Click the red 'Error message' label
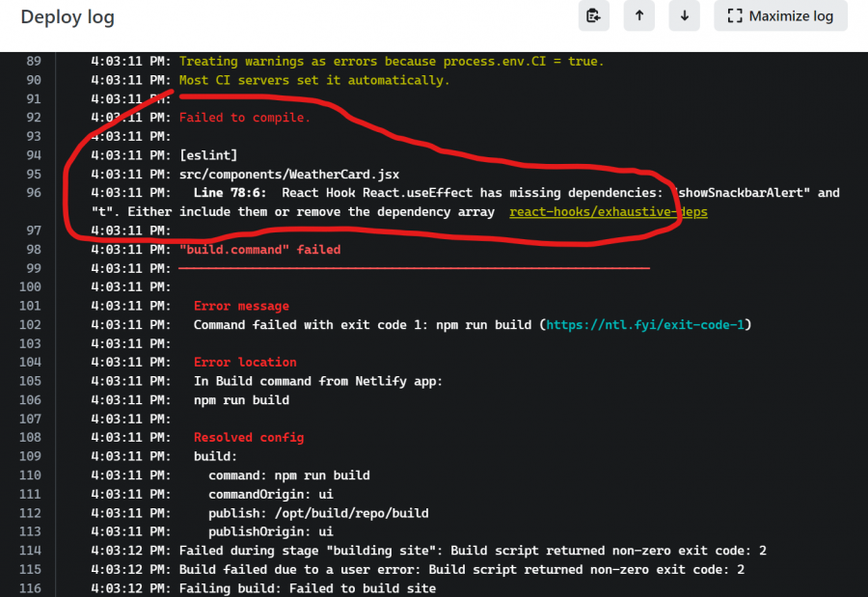Viewport: 868px width, 597px height. pos(241,306)
